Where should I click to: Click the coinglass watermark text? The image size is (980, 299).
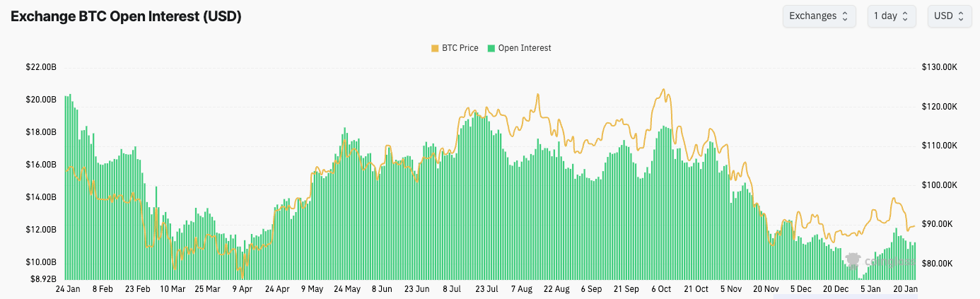[889, 262]
